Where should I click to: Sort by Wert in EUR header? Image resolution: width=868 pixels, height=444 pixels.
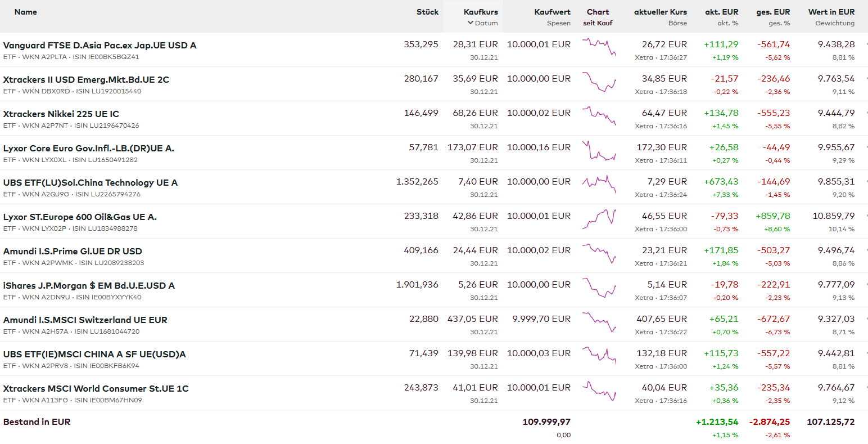tap(831, 12)
